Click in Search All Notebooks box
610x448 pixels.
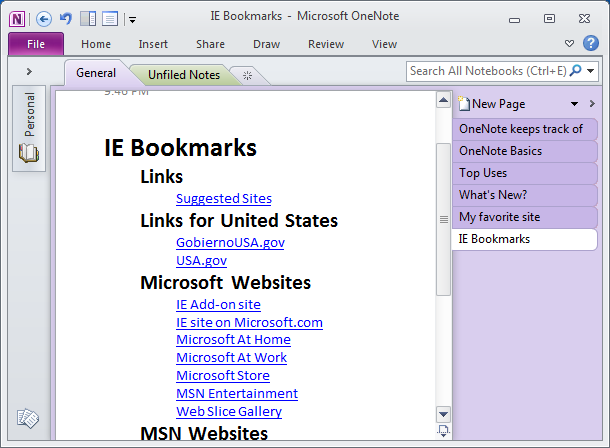(x=488, y=71)
